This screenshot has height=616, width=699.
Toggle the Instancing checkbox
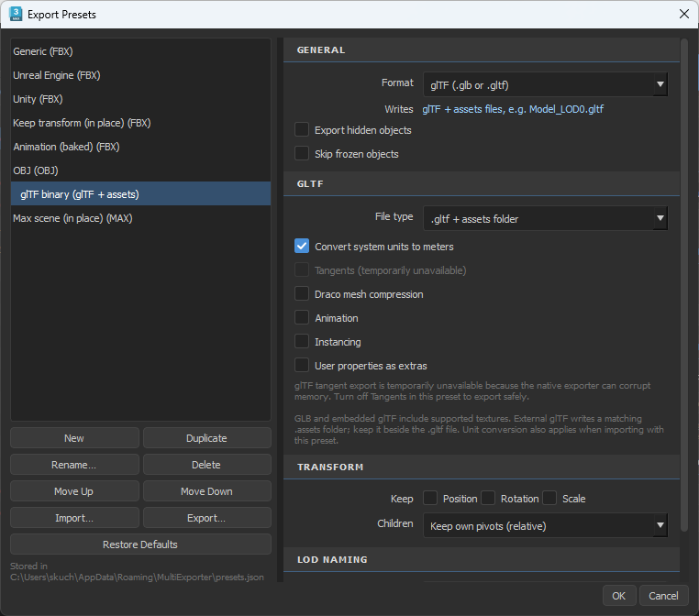pyautogui.click(x=302, y=341)
